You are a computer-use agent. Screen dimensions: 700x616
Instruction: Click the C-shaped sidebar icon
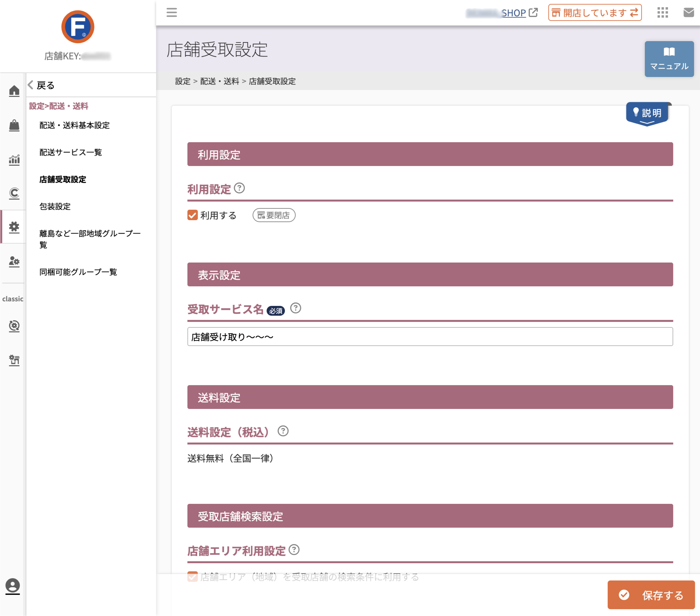pos(14,194)
